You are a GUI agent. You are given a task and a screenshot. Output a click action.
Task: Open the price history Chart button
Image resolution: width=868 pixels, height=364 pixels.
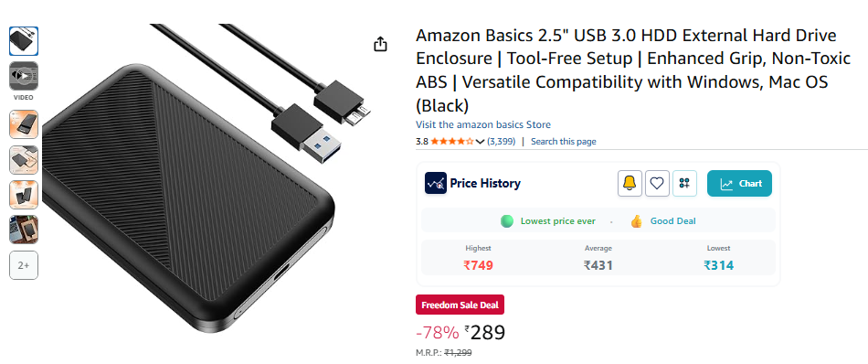tap(739, 184)
